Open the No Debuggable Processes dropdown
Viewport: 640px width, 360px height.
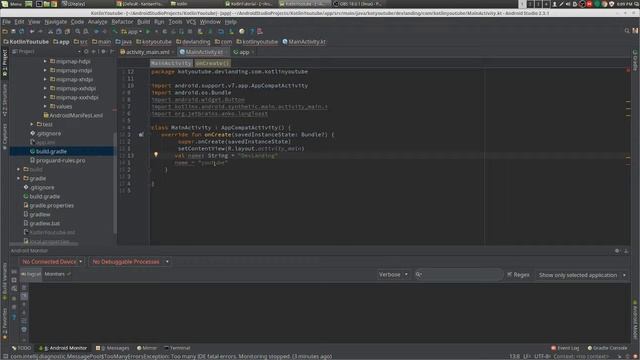click(x=129, y=262)
